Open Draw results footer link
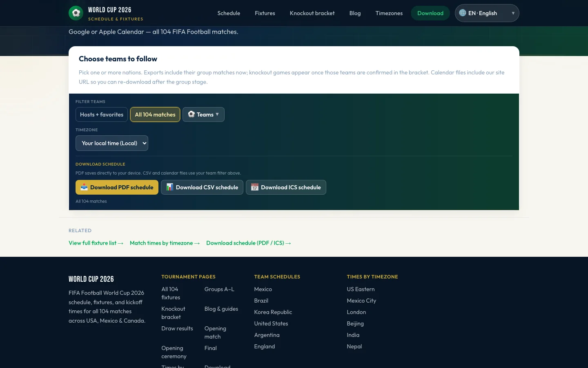Image resolution: width=588 pixels, height=368 pixels. tap(177, 328)
